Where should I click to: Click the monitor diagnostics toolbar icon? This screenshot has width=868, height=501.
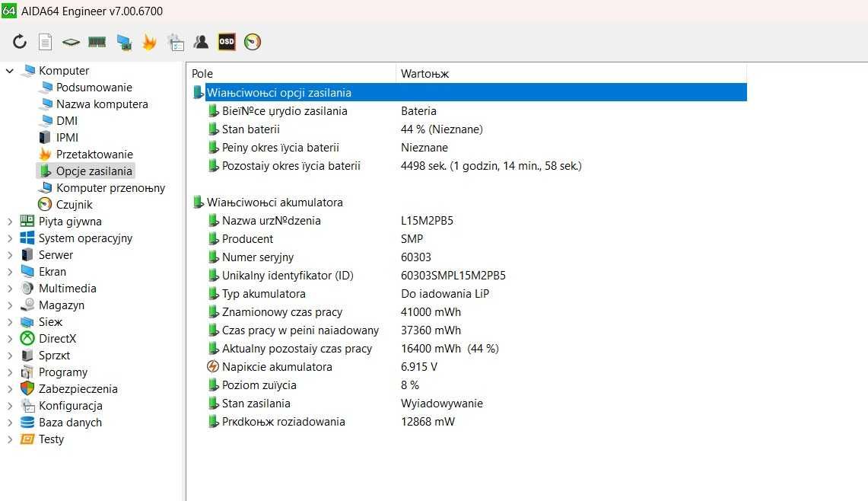pyautogui.click(x=124, y=42)
